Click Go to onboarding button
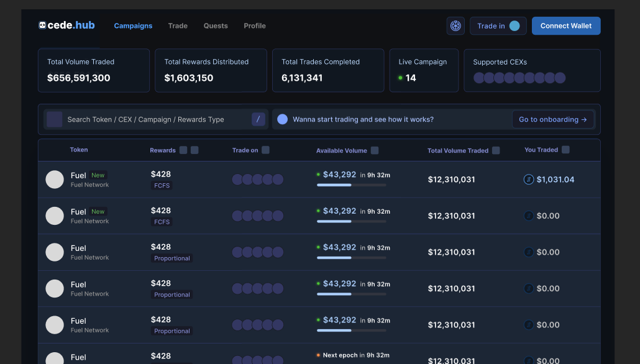Viewport: 640px width, 364px height. tap(553, 119)
